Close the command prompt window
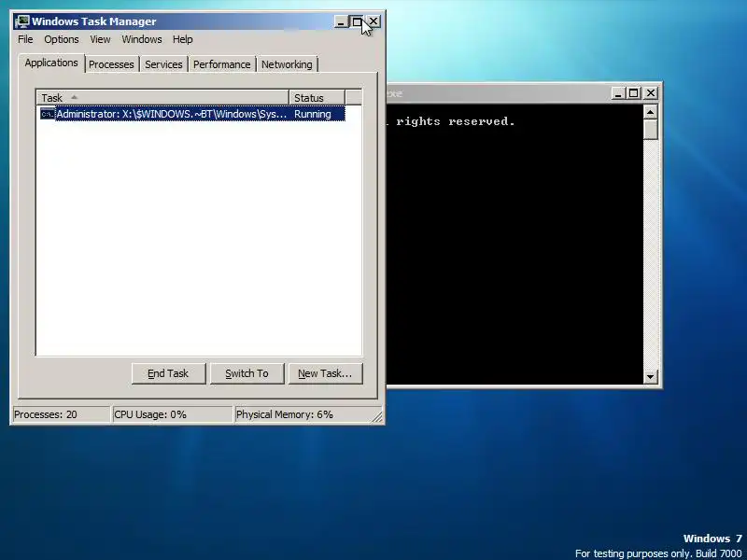 click(650, 93)
